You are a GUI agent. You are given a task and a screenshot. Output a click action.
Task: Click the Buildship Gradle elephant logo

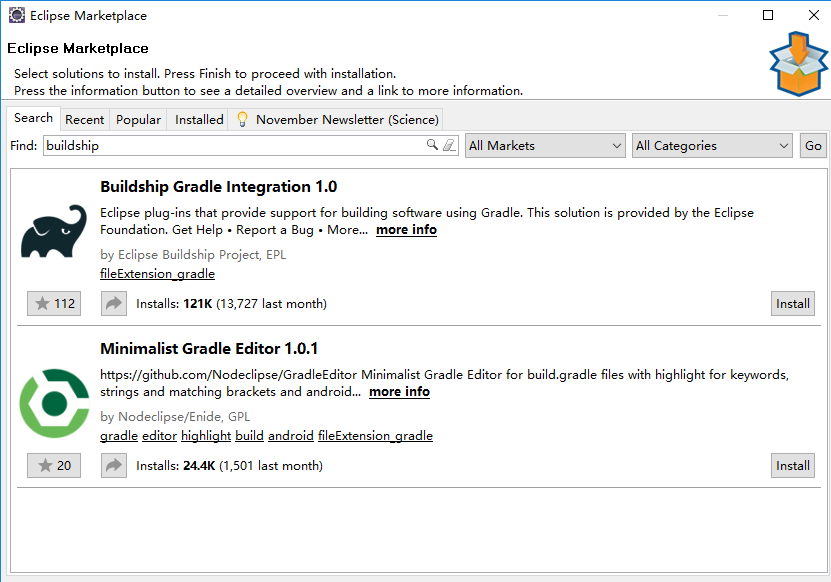click(54, 231)
